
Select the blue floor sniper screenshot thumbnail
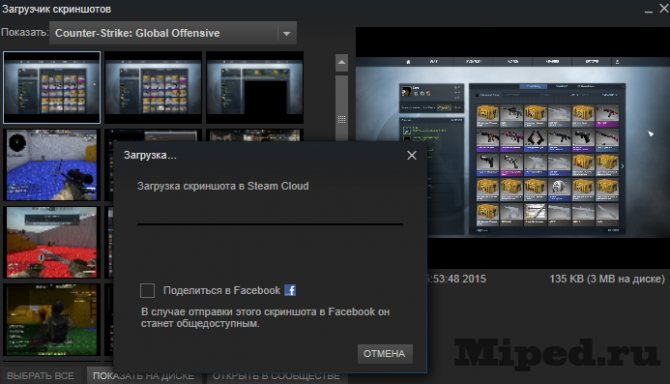click(x=52, y=165)
